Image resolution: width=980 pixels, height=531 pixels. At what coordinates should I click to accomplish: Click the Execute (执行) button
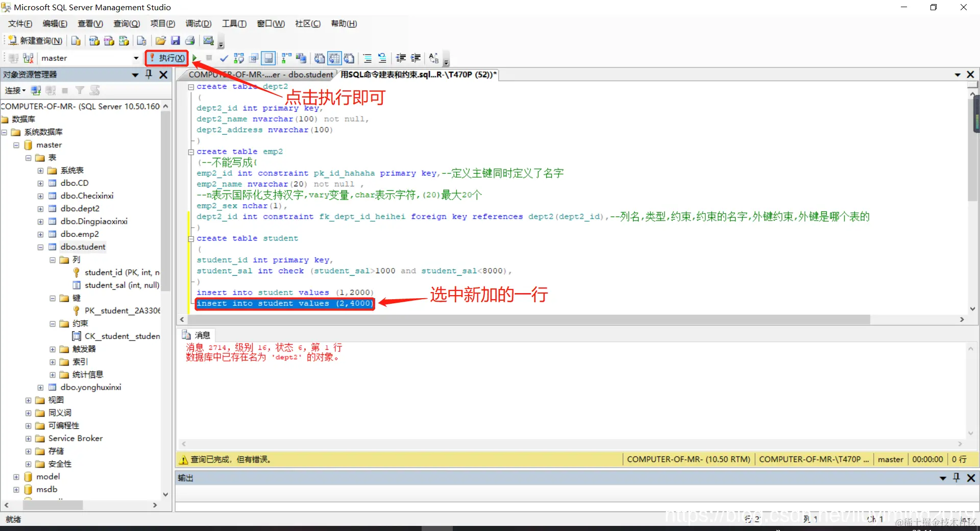[x=167, y=58]
